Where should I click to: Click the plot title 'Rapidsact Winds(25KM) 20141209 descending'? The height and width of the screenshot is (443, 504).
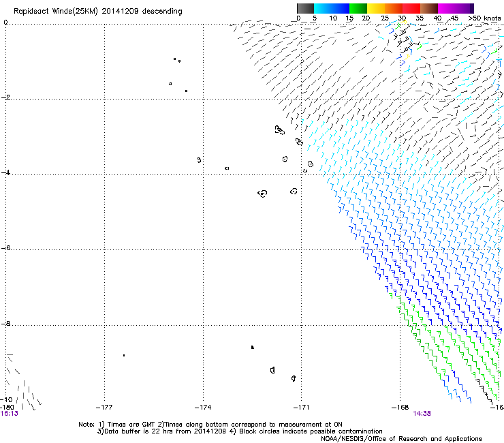(97, 12)
